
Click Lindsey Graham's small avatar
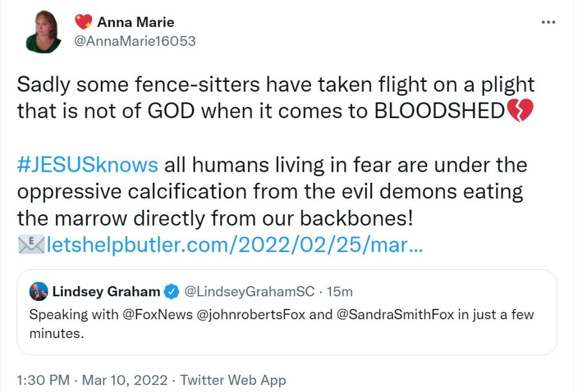39,291
